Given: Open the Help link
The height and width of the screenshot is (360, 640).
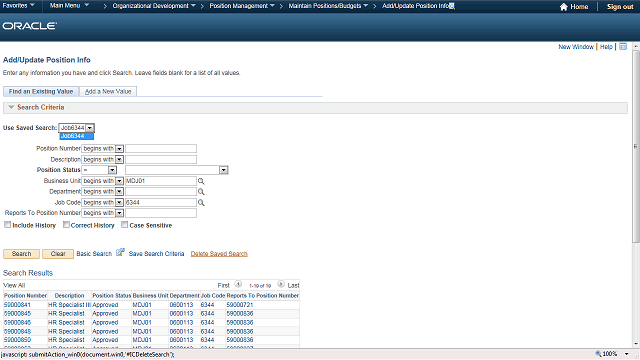Looking at the screenshot, I should (x=606, y=47).
